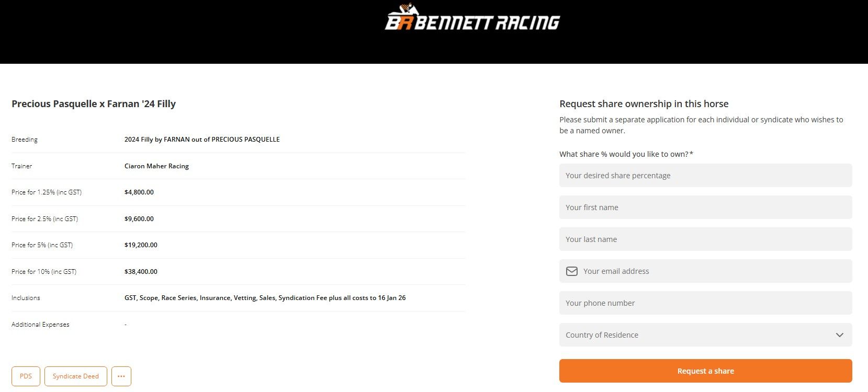
Task: Click the Inclusions description text
Action: coord(265,298)
